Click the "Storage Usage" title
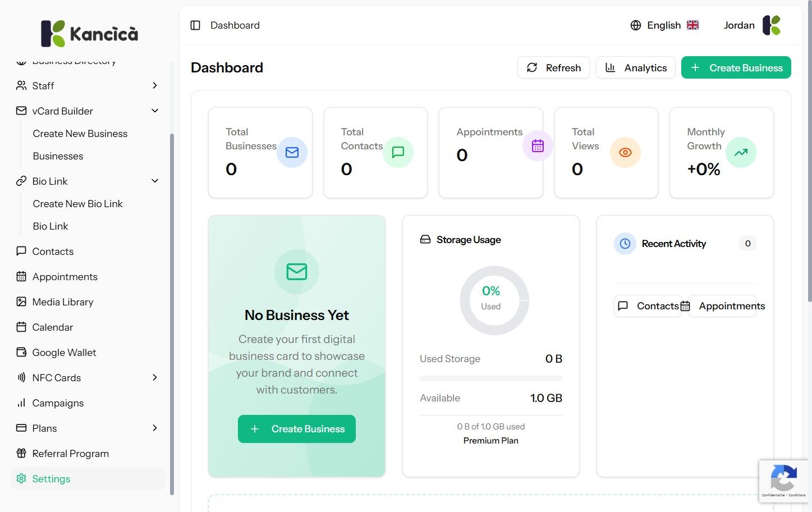 (469, 240)
